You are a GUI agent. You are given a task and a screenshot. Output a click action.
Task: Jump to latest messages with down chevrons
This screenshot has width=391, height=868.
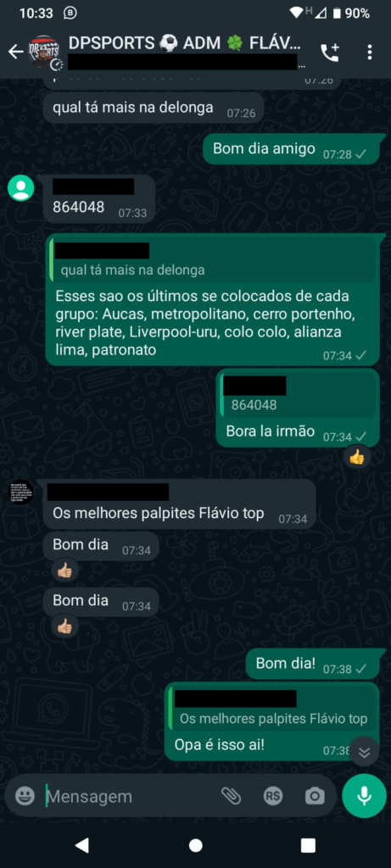pyautogui.click(x=364, y=752)
